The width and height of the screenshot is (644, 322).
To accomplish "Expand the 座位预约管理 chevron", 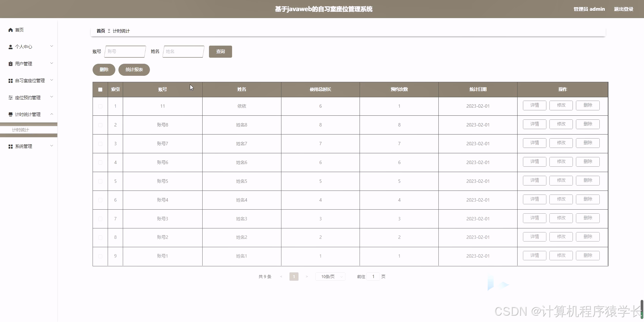I will (52, 97).
